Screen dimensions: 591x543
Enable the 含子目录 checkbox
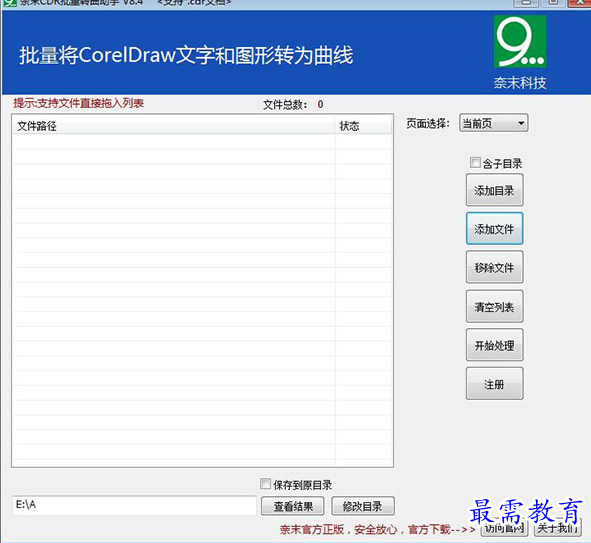(475, 163)
